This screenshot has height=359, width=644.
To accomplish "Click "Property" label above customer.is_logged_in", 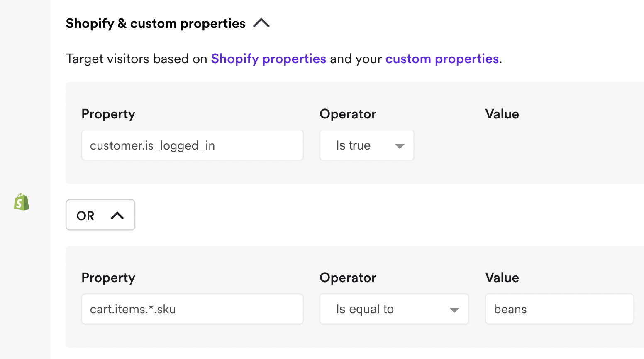I will [108, 114].
